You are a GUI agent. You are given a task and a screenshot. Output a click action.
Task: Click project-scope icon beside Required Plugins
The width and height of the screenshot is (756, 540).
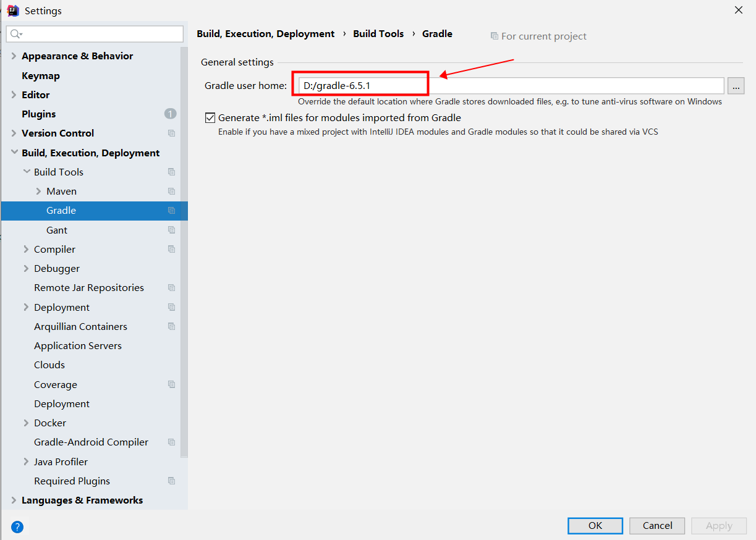pyautogui.click(x=171, y=481)
